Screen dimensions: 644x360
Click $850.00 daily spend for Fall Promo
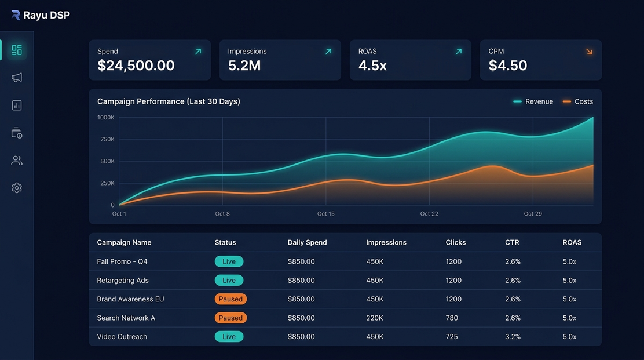point(301,261)
